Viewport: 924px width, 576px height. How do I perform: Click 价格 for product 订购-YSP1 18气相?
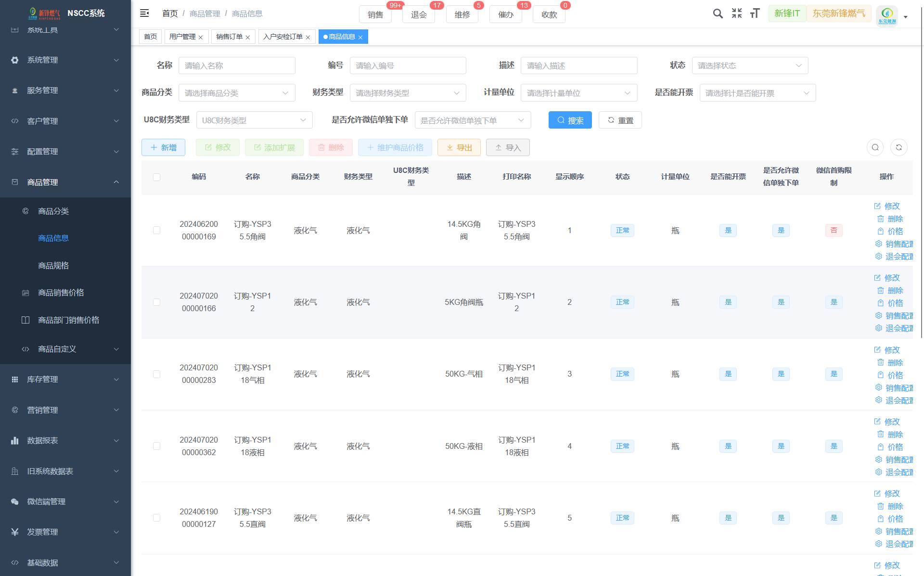[890, 375]
